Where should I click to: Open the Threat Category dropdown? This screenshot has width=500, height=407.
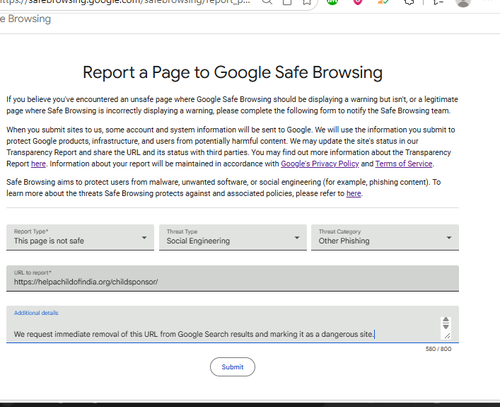[x=385, y=237]
